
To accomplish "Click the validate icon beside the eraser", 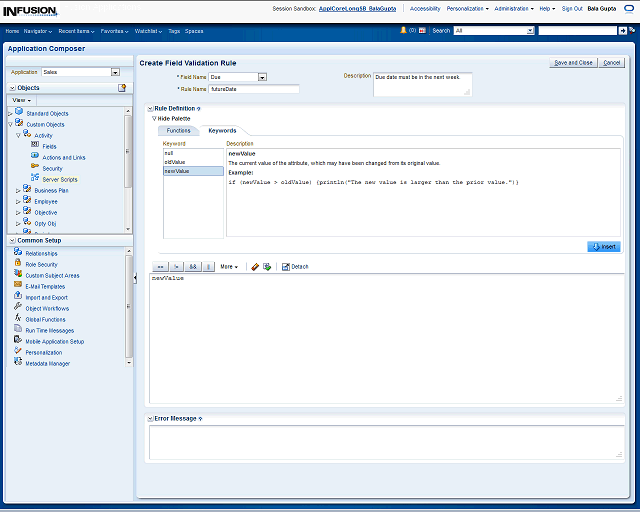I will [x=267, y=267].
